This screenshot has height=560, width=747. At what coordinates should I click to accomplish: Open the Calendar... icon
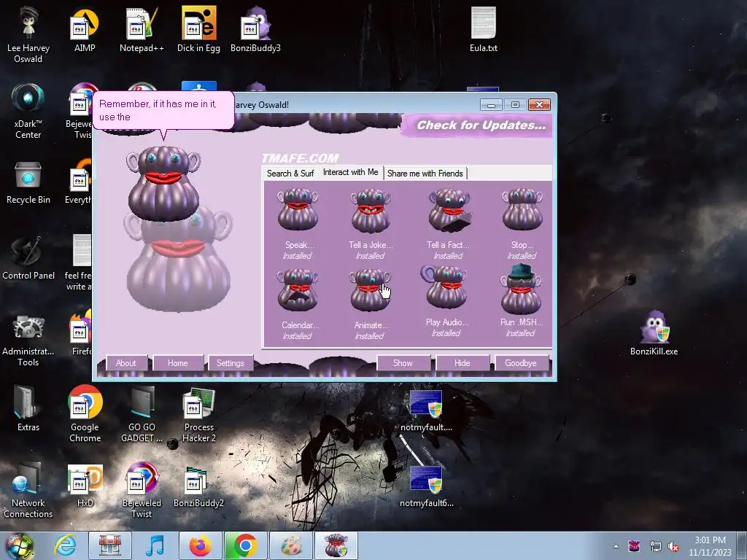click(x=298, y=289)
